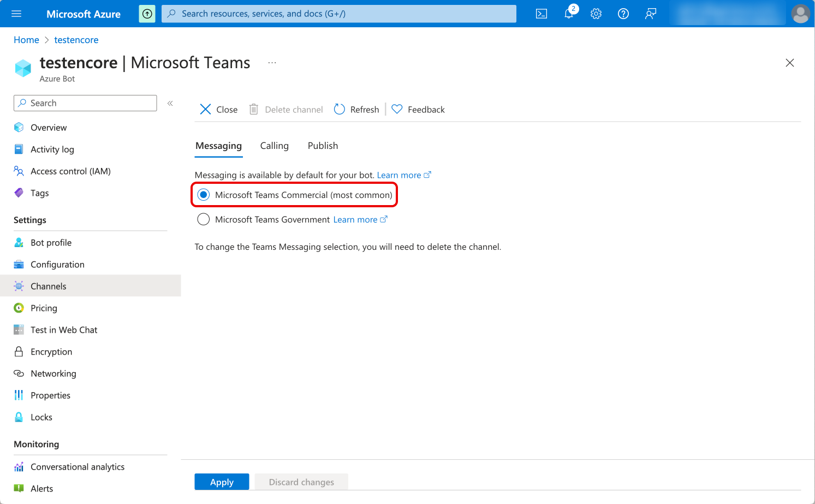Collapse the sidebar with double chevron
This screenshot has width=815, height=504.
[170, 103]
